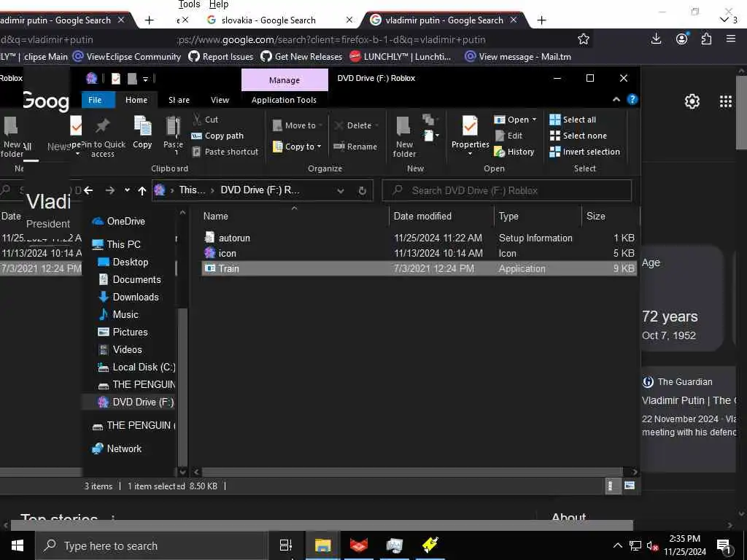This screenshot has width=747, height=560.
Task: Click Windows taskbar search box
Action: [x=152, y=545]
